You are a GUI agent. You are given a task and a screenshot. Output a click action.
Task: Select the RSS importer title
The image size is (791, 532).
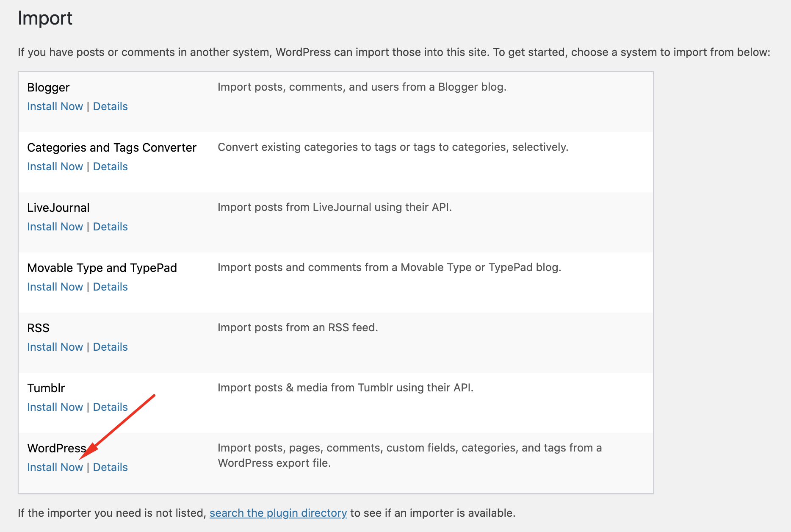pos(38,328)
